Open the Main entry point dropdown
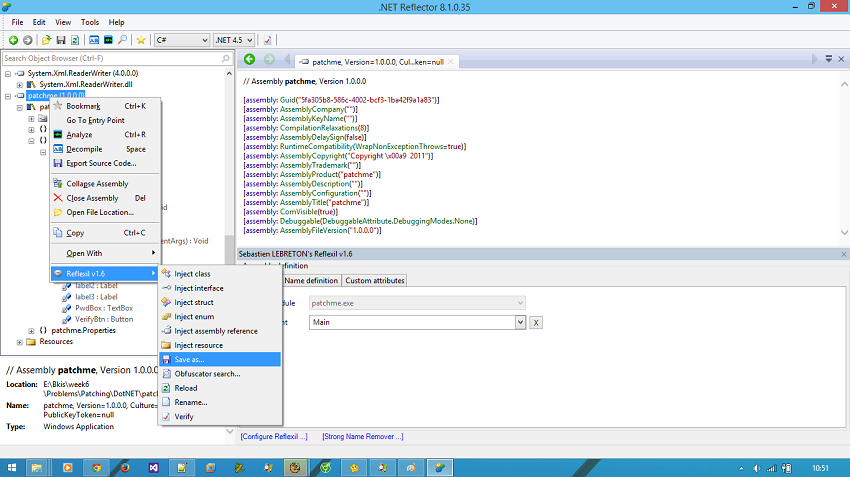 tap(520, 323)
